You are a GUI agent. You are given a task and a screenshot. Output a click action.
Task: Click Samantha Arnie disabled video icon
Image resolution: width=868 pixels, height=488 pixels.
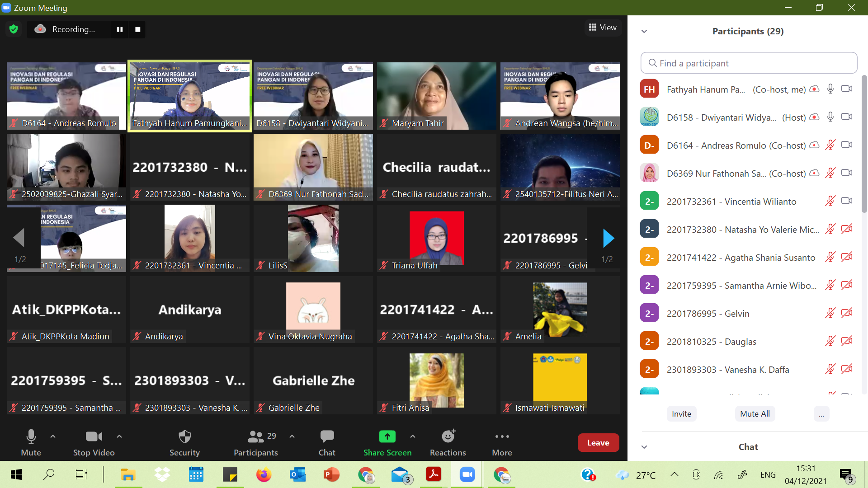click(847, 285)
